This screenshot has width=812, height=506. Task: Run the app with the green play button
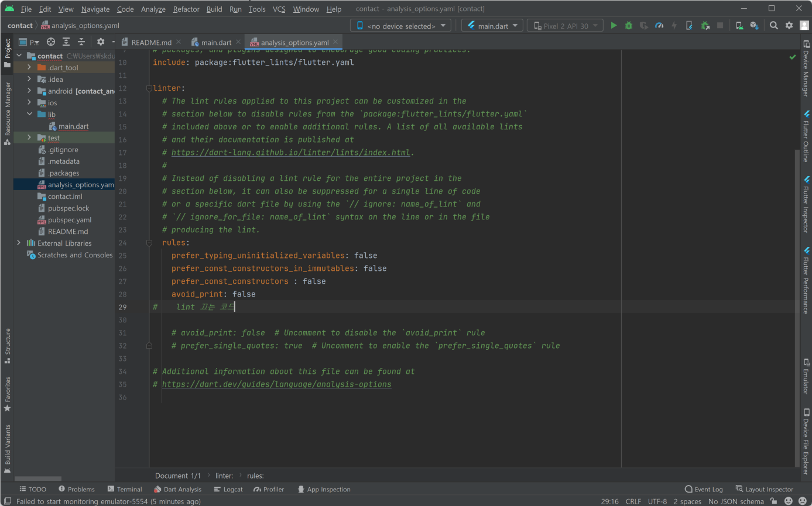pyautogui.click(x=614, y=26)
